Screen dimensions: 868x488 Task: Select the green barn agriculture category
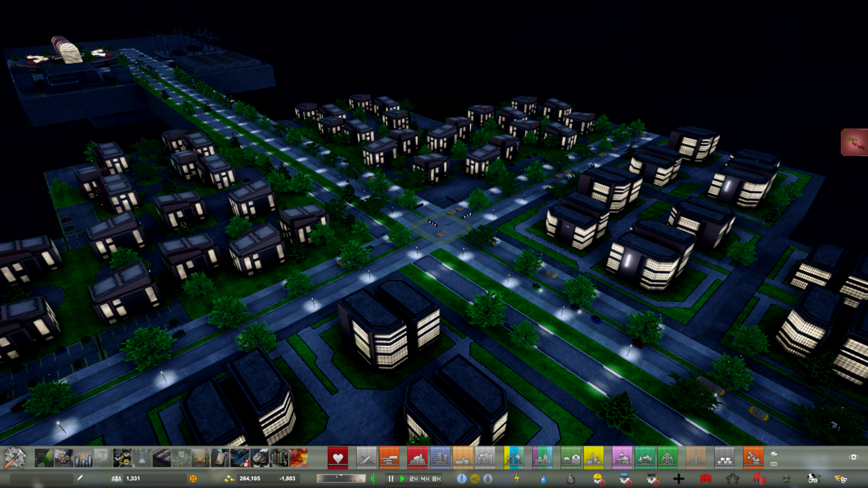(571, 458)
